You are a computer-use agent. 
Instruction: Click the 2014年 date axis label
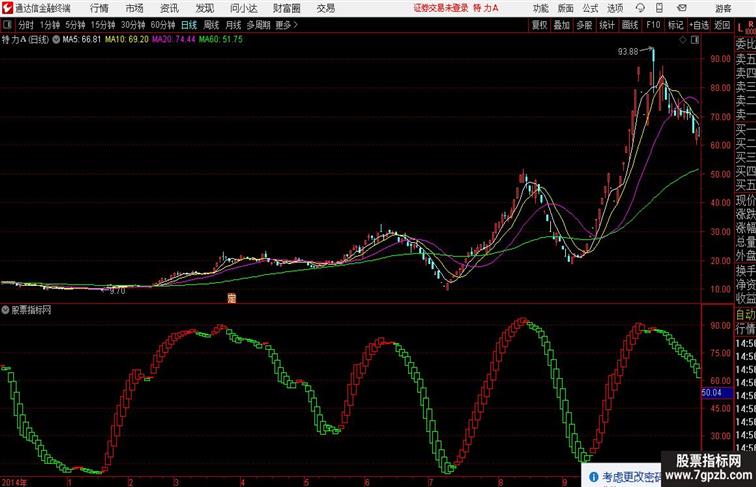14,482
